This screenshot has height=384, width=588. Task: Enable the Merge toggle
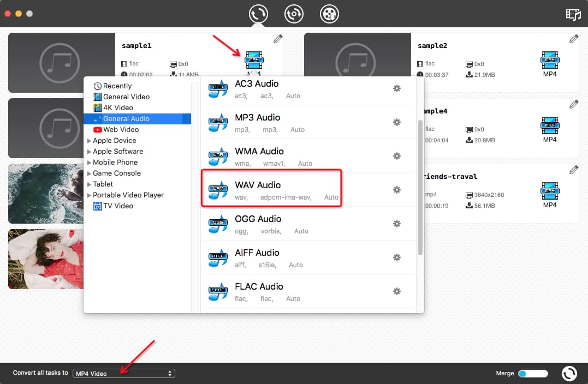click(532, 373)
